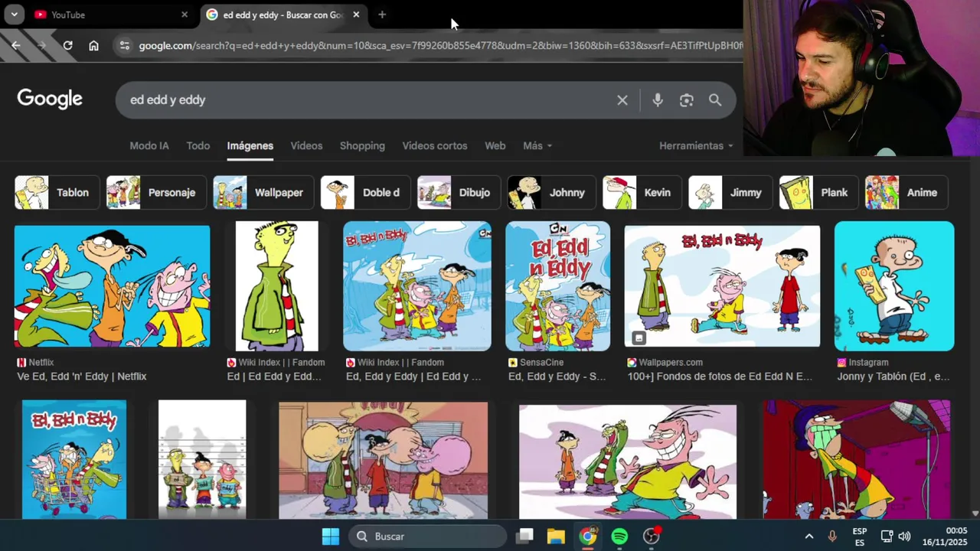Open Ve Ed, Edd 'n' Eddy Netflix link
This screenshot has width=980, height=551.
[x=82, y=377]
